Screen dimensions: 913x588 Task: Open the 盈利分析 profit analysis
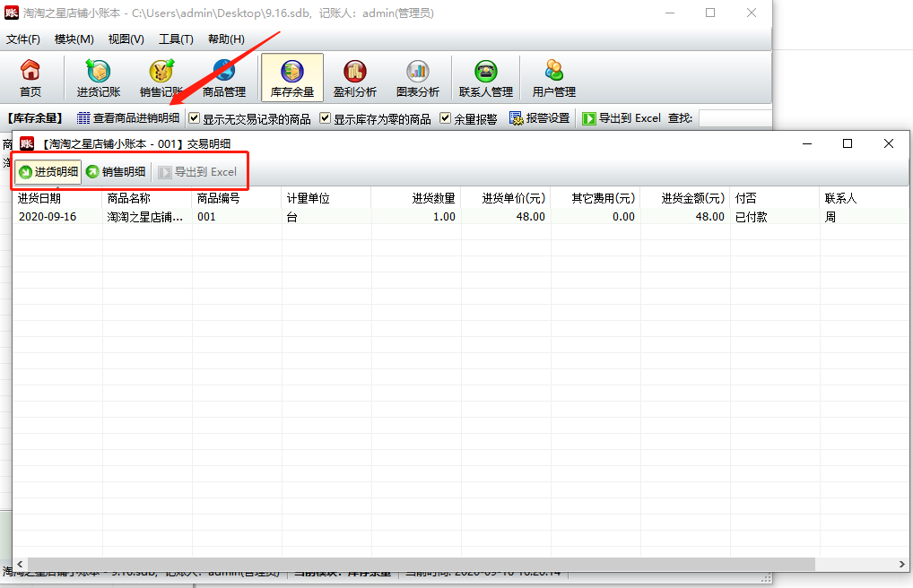pos(355,78)
